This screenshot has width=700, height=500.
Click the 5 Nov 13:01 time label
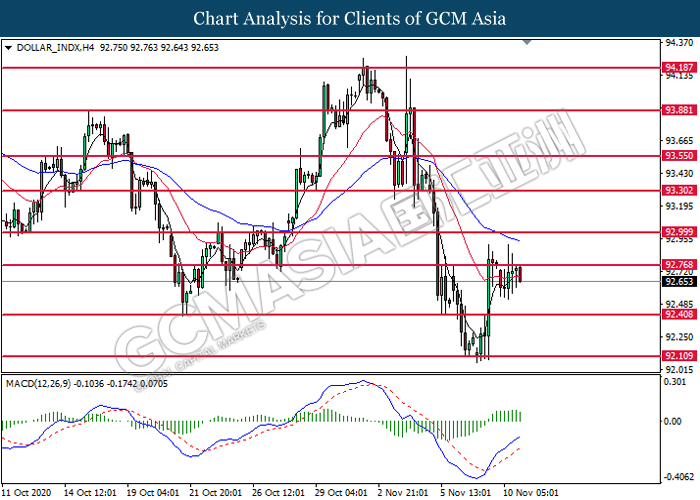click(466, 493)
